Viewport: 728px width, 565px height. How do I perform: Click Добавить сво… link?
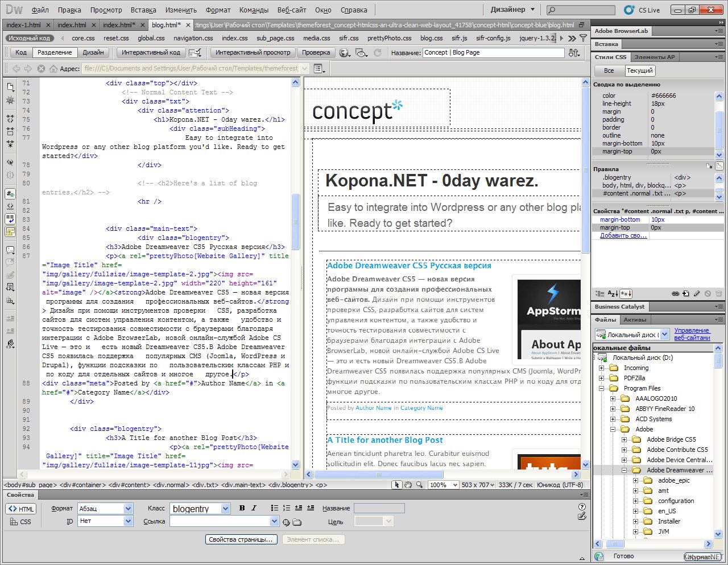[623, 235]
